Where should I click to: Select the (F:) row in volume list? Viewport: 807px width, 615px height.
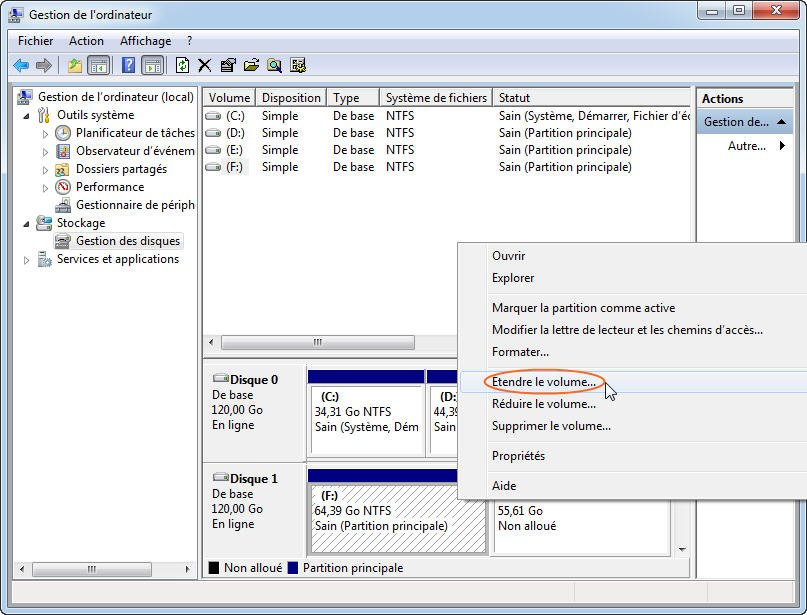(x=447, y=167)
